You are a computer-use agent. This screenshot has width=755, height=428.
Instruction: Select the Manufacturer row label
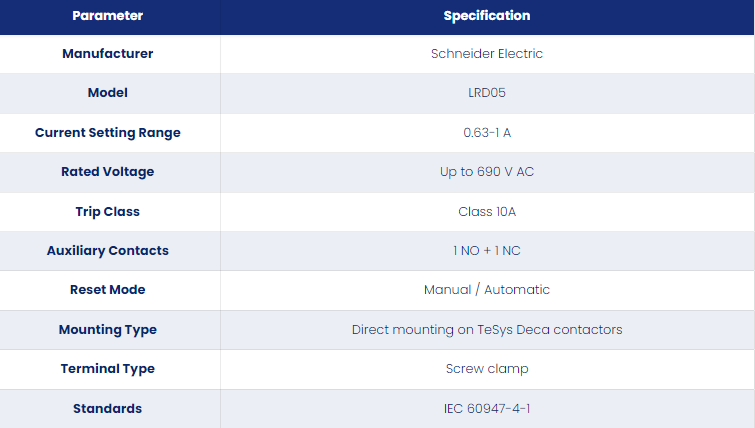107,53
